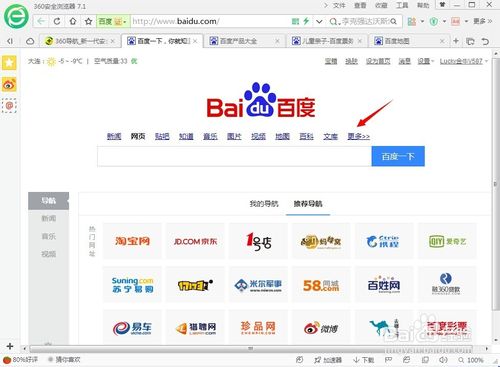The width and height of the screenshot is (500, 367).
Task: Select the 我的导航 tab
Action: (x=264, y=204)
